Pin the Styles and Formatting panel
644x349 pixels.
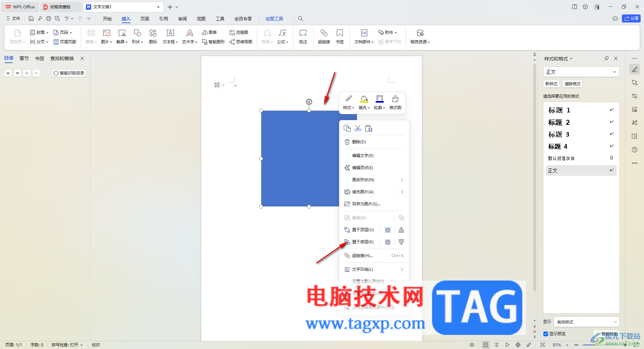606,58
